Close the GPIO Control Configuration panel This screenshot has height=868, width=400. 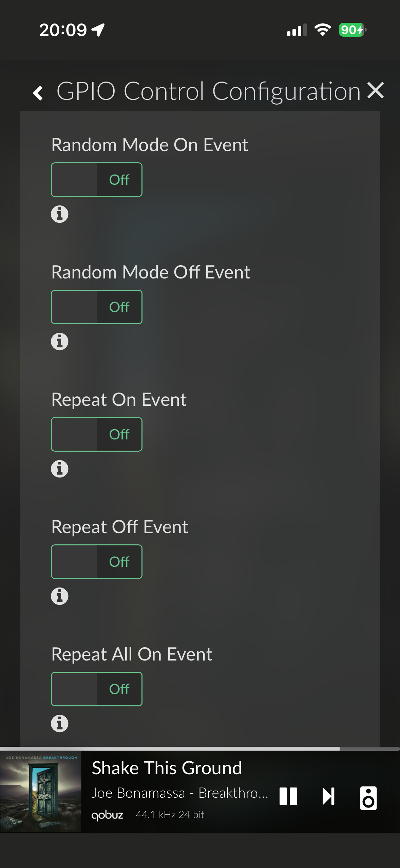[x=376, y=91]
